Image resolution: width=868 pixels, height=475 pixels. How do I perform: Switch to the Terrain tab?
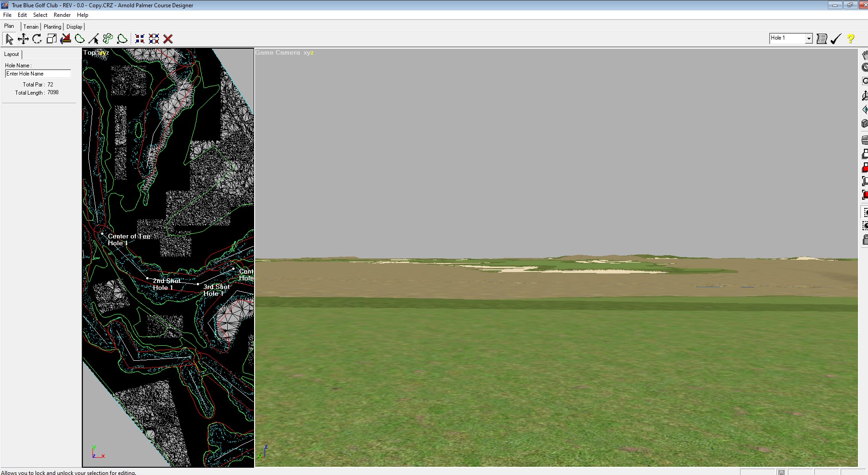31,27
